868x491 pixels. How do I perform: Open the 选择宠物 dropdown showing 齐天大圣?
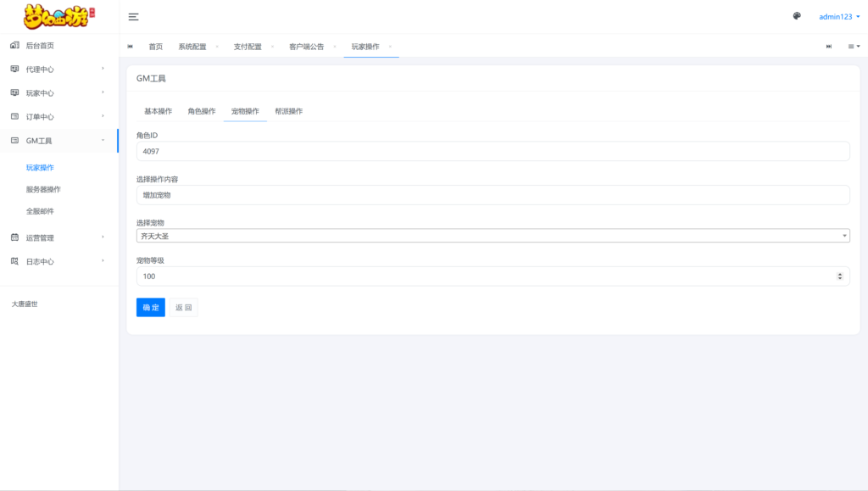[492, 236]
